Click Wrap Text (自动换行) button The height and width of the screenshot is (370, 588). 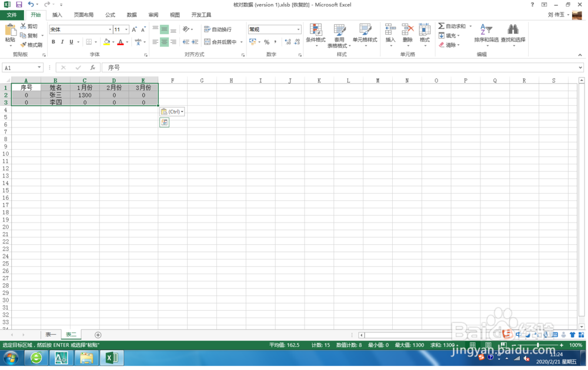click(x=218, y=29)
